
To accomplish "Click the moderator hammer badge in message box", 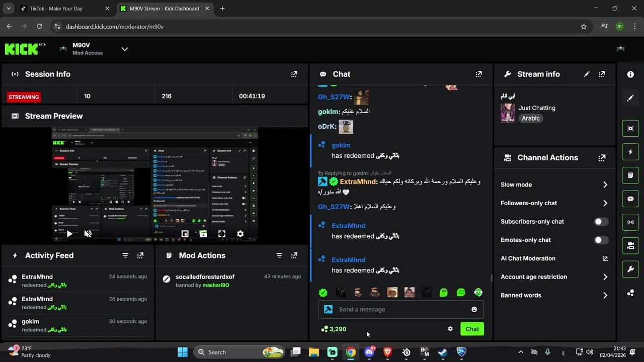I will click(x=328, y=309).
